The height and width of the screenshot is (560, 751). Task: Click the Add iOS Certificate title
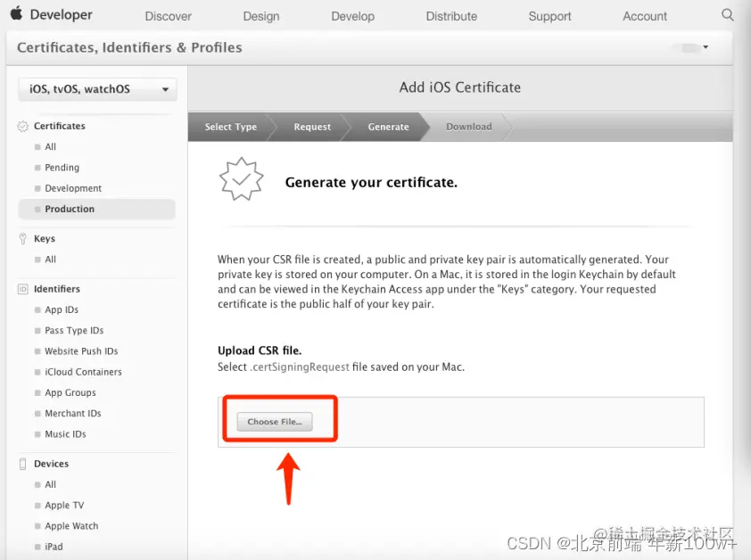tap(460, 87)
